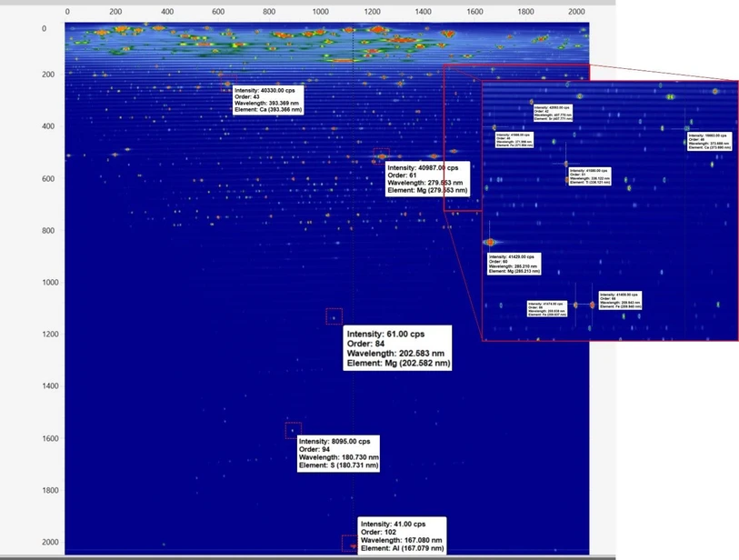Click the horizontal scrollbar below the image
The width and height of the screenshot is (739, 560).
(307, 556)
